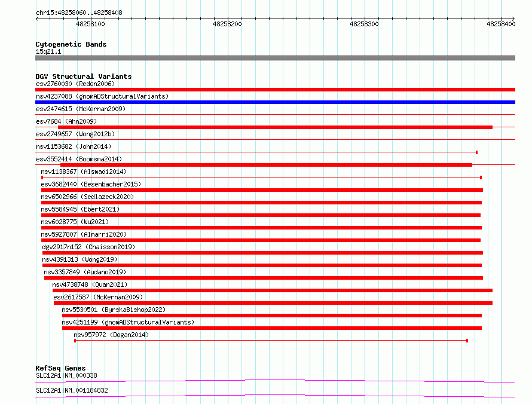Click the 48258300 ruler position
532x404 pixels.
click(365, 24)
